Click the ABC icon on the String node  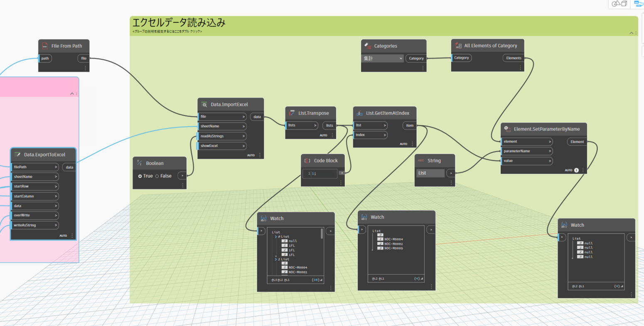click(x=421, y=160)
